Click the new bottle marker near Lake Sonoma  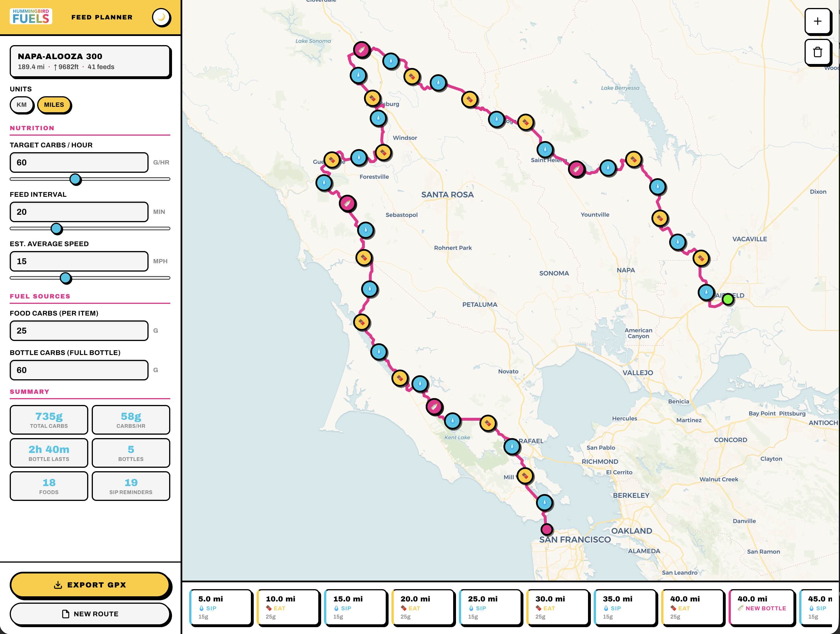[361, 49]
